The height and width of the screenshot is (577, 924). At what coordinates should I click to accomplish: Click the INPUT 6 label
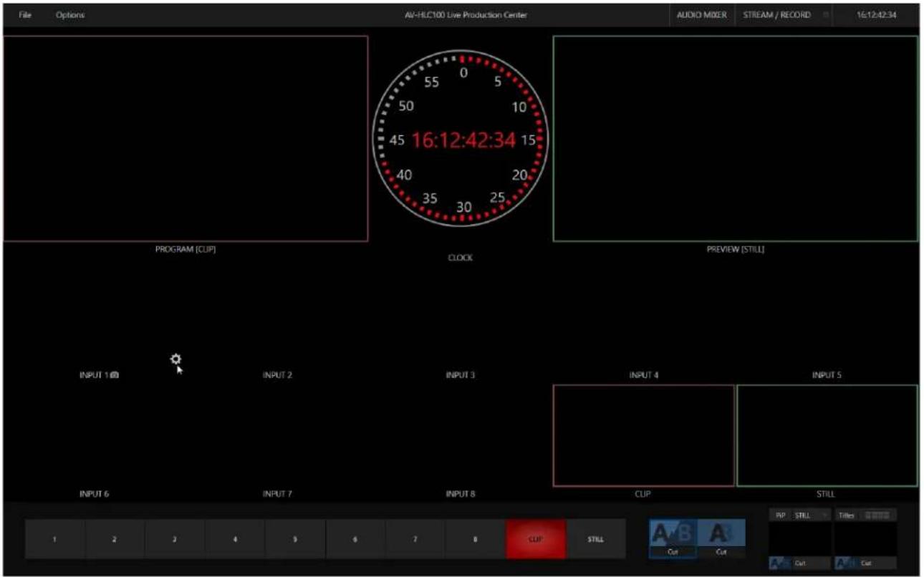(x=94, y=494)
